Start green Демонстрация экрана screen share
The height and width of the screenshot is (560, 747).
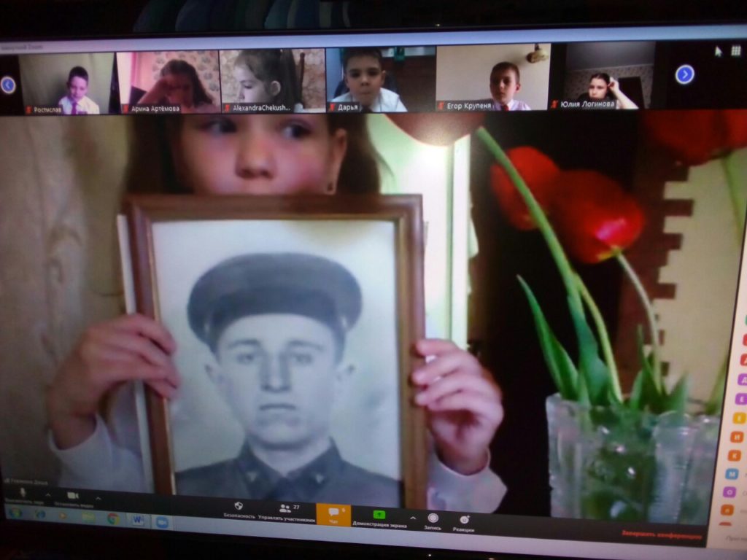click(379, 516)
